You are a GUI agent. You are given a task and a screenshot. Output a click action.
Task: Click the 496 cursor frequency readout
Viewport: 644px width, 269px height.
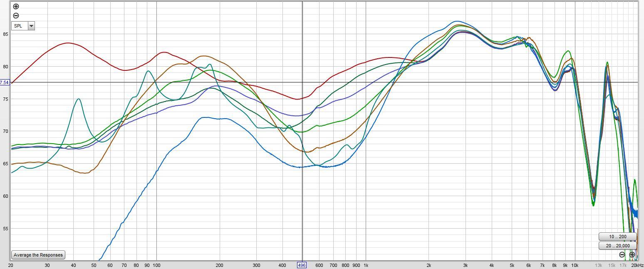tap(302, 265)
